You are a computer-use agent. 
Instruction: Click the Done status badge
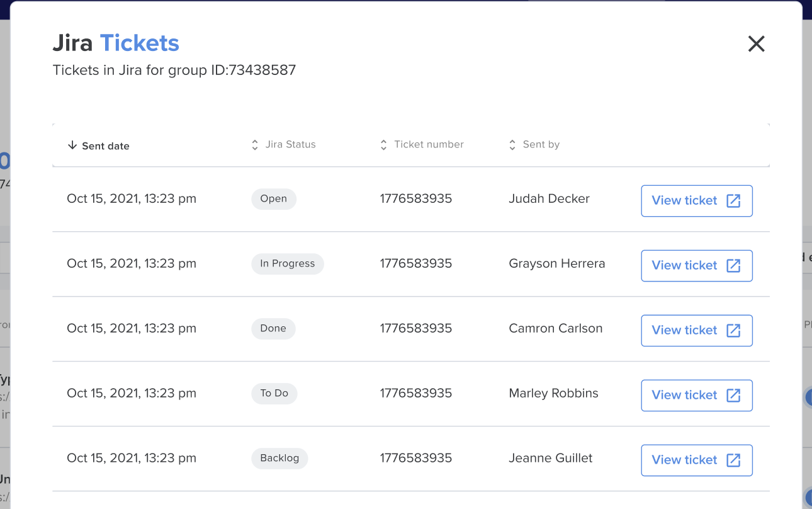273,328
